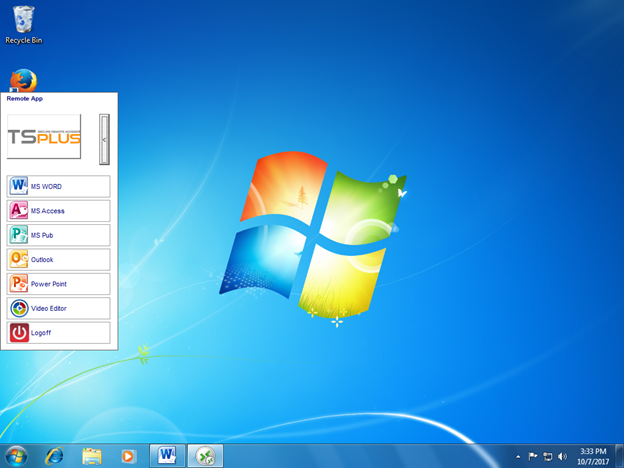Click the green X taskbar application button
624x468 pixels.
coord(205,455)
